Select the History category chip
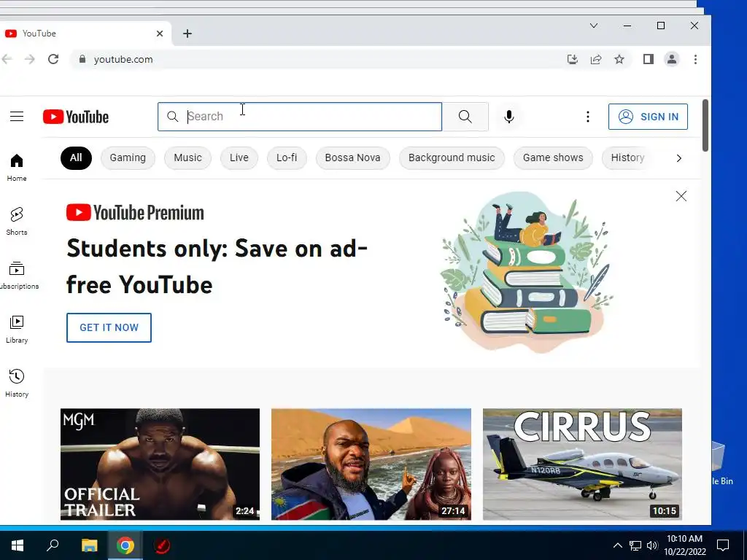 tap(627, 158)
